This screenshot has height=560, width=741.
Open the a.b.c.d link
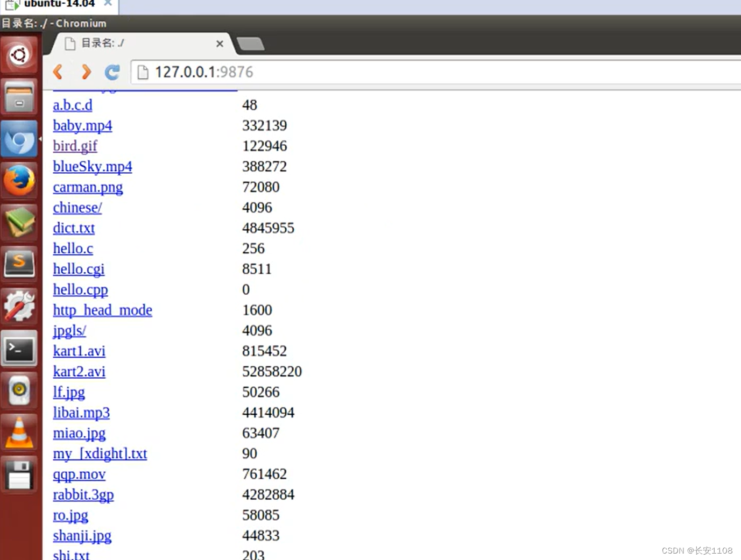73,105
